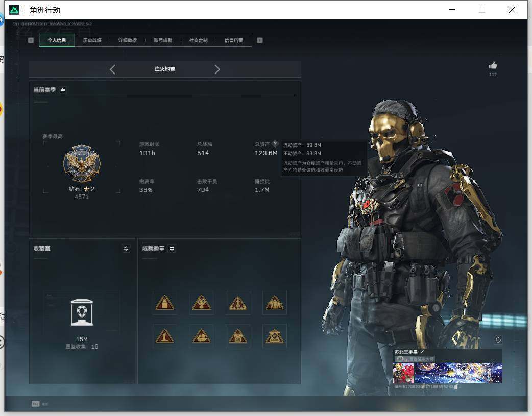Click the 钻石I rank badge emblem
The height and width of the screenshot is (416, 532).
[x=82, y=163]
